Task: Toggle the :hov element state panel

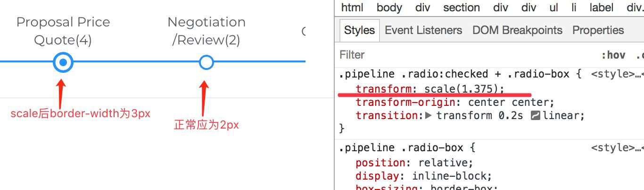Action: coord(613,55)
